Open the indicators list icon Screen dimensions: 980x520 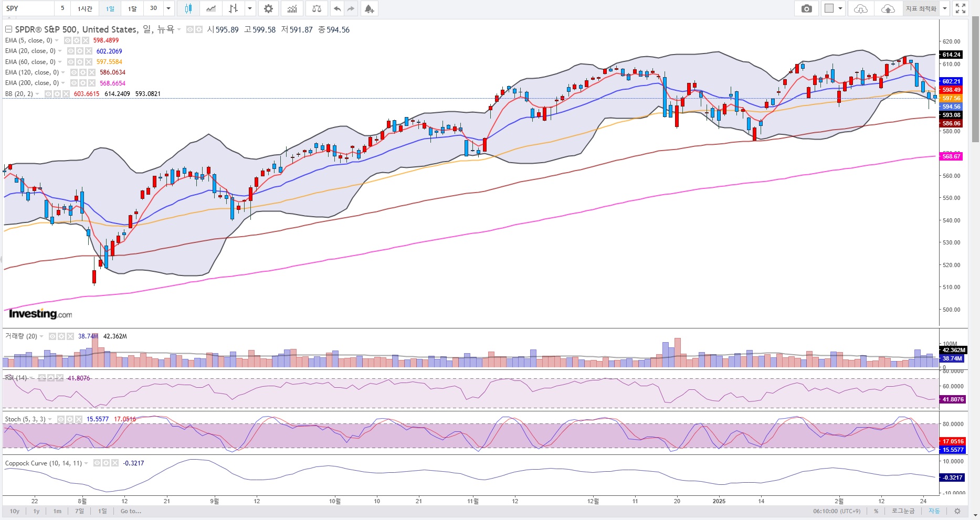pos(292,8)
